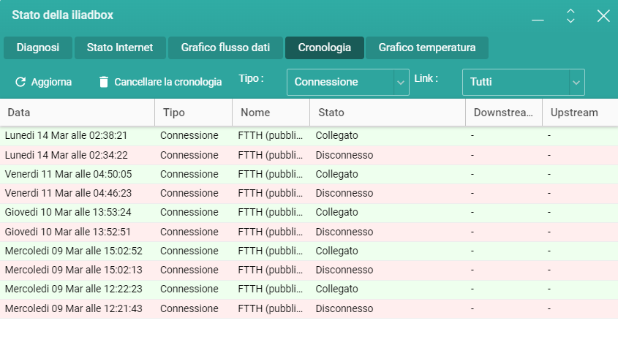Click the Upstream column header
The width and height of the screenshot is (618, 364).
click(x=580, y=113)
